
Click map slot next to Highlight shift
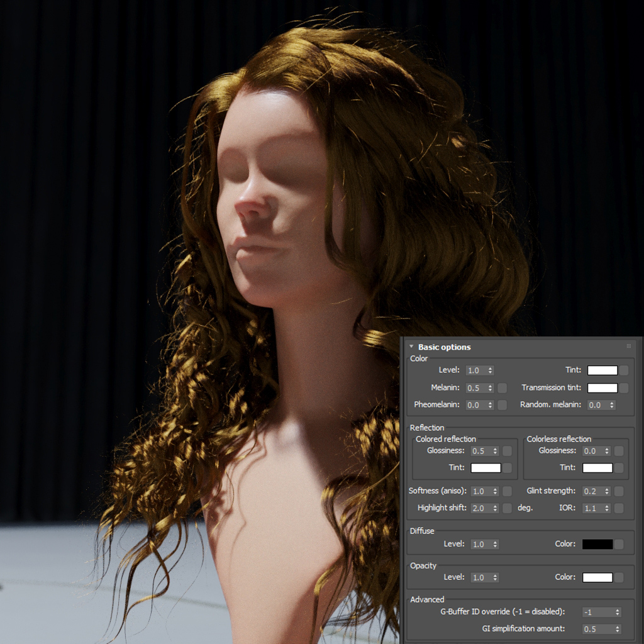(508, 508)
